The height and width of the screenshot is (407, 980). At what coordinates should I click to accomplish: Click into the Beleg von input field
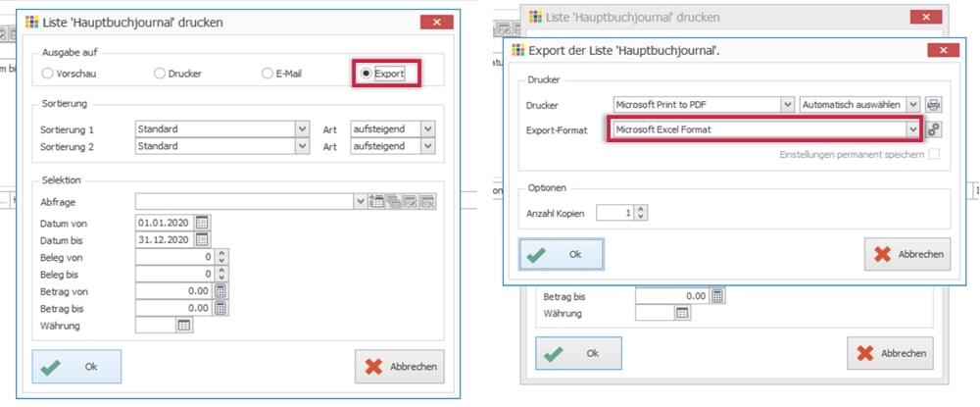pos(172,256)
